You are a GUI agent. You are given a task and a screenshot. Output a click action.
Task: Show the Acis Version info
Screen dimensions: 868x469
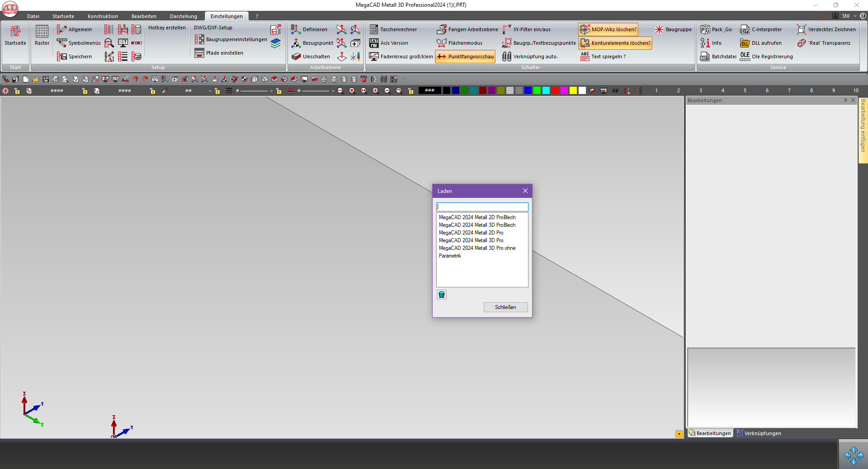[x=389, y=43]
